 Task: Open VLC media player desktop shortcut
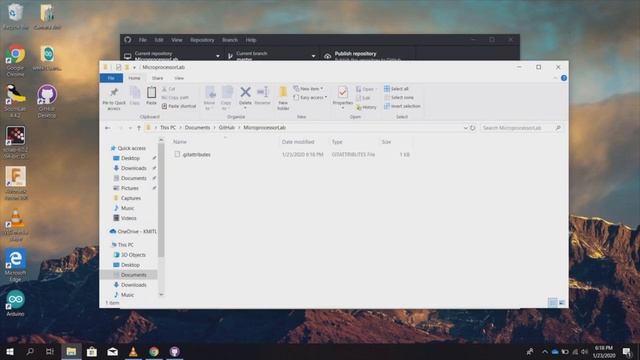[16, 225]
